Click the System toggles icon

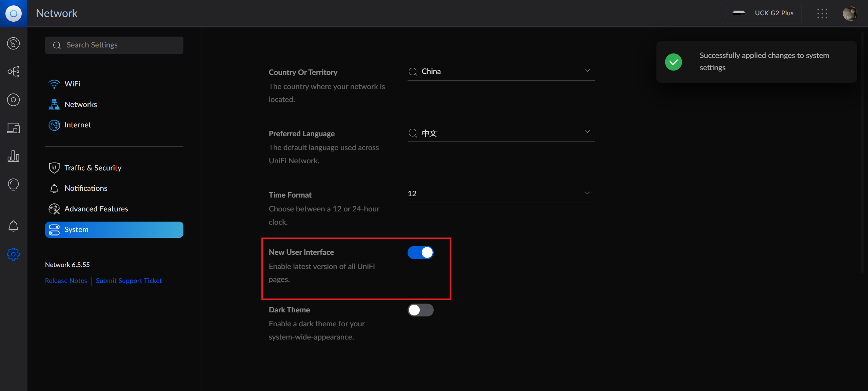(54, 229)
